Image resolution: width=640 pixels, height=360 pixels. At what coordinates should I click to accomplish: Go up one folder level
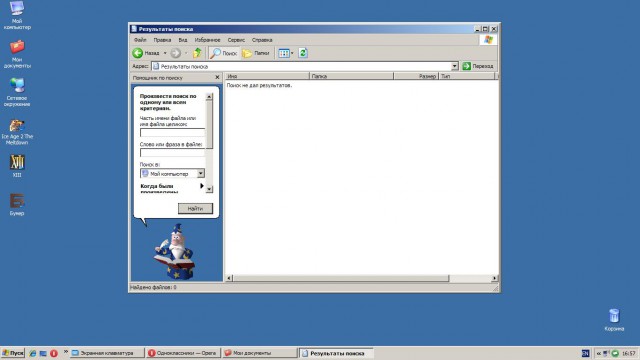pyautogui.click(x=197, y=53)
